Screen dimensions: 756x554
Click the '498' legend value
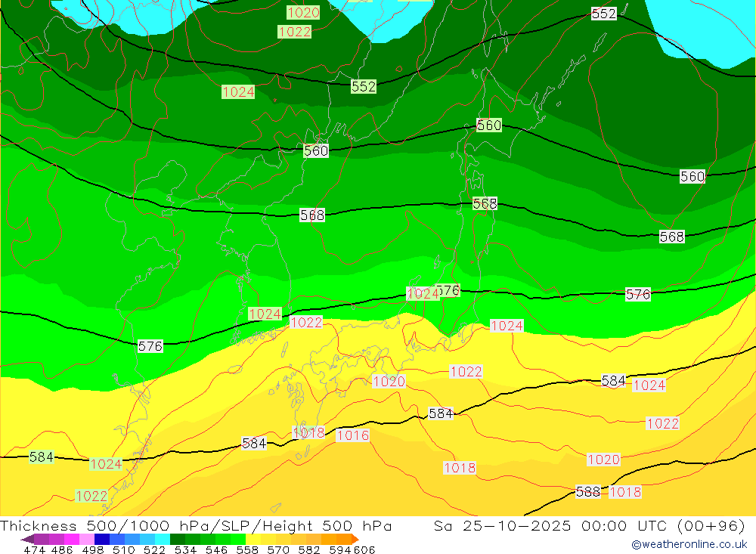[92, 549]
